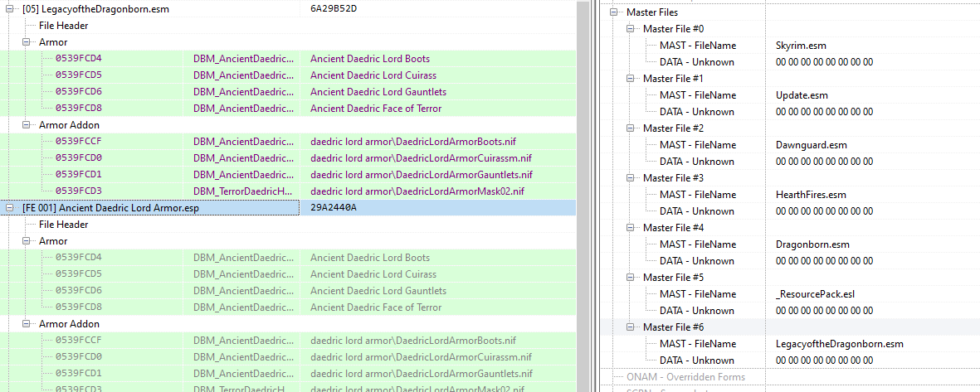
Task: Select the _ResourcePack.esl master filename value
Action: 814,294
